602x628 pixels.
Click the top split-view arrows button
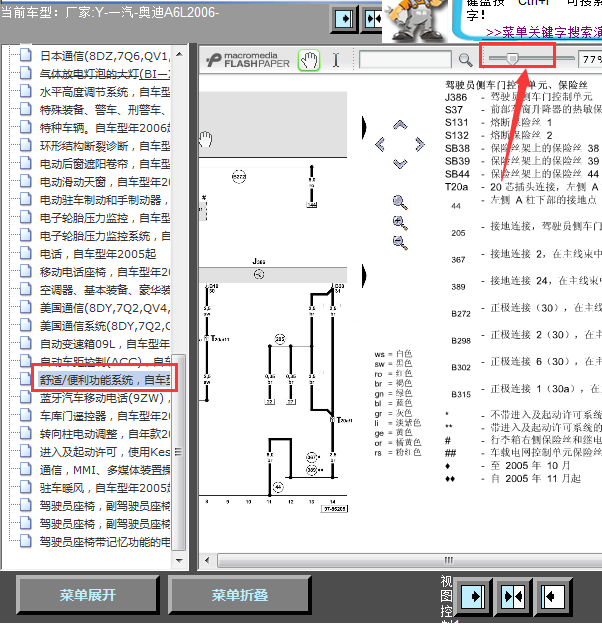(373, 19)
